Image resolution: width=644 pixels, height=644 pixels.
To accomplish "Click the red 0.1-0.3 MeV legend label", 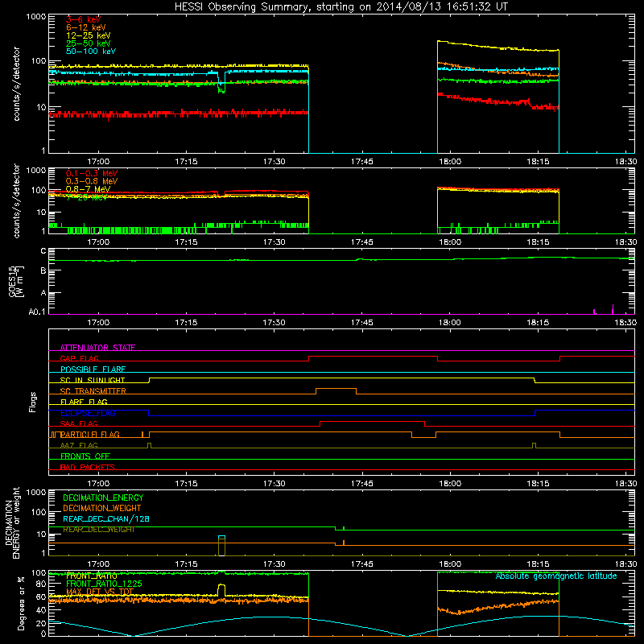I will tap(92, 173).
